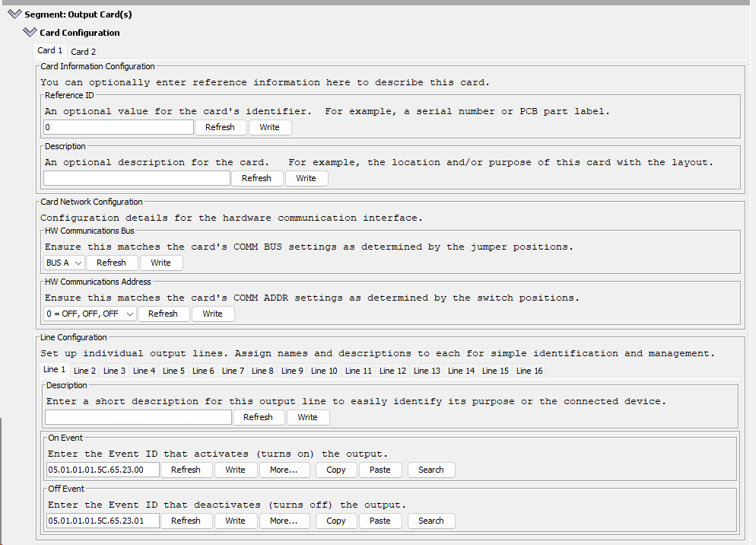Image resolution: width=756 pixels, height=545 pixels.
Task: Paste into the Off Event ID
Action: tap(380, 521)
